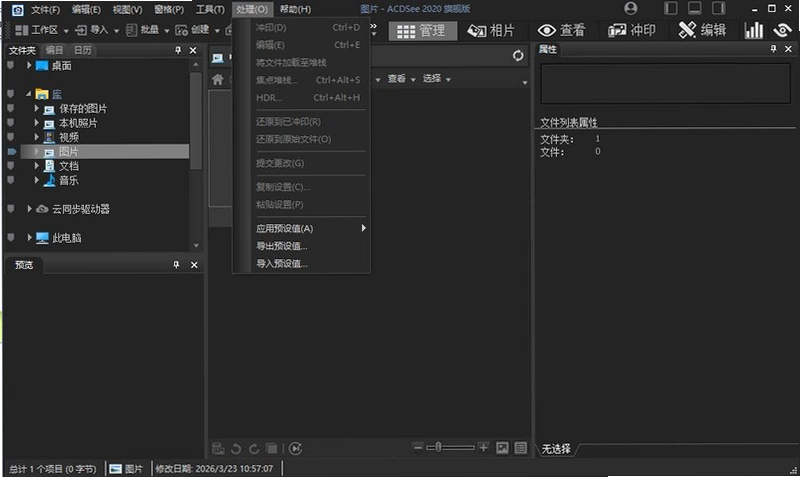Viewport: 800px width, 477px height.
Task: Toggle Easy-Select marker beside 库
Action: click(x=11, y=94)
